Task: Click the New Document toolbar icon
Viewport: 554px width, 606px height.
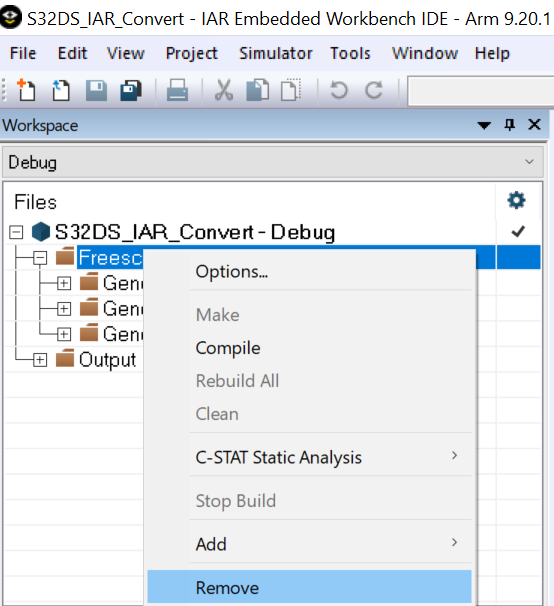Action: (x=26, y=90)
